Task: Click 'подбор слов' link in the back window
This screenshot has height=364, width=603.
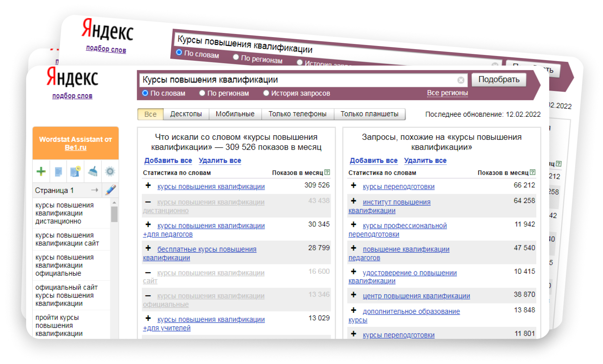Action: [106, 49]
